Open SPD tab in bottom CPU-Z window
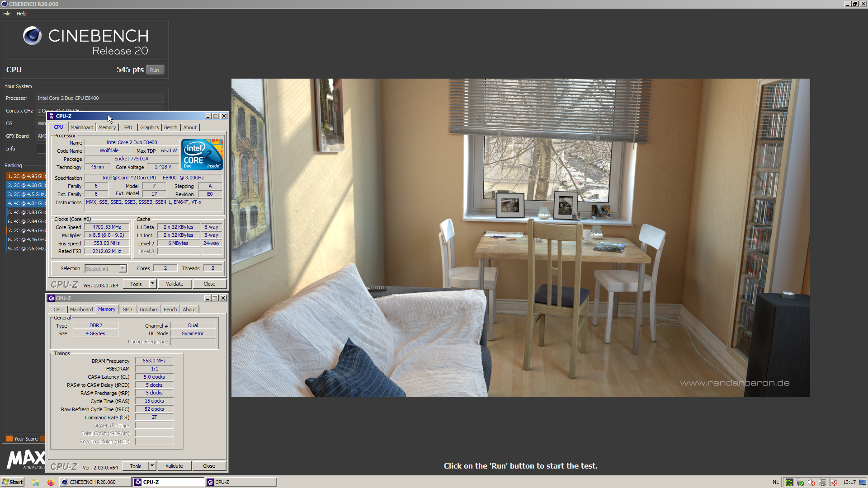This screenshot has width=868, height=488. [127, 310]
